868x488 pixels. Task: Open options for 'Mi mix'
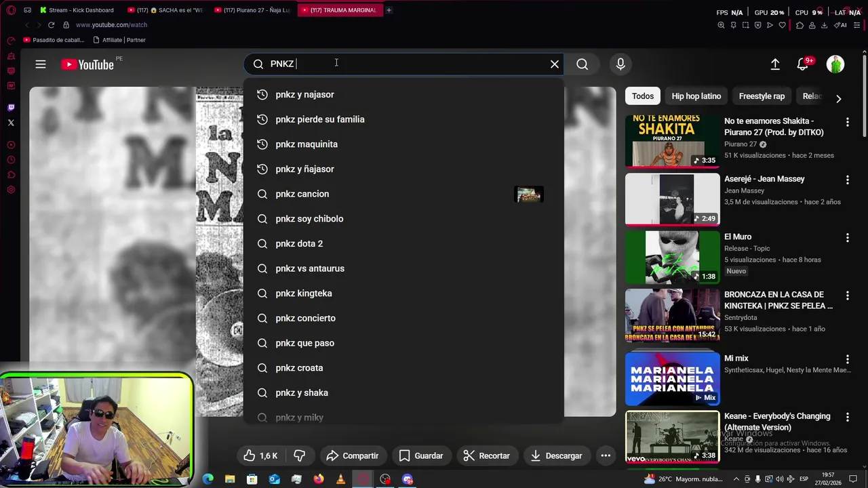coord(847,359)
